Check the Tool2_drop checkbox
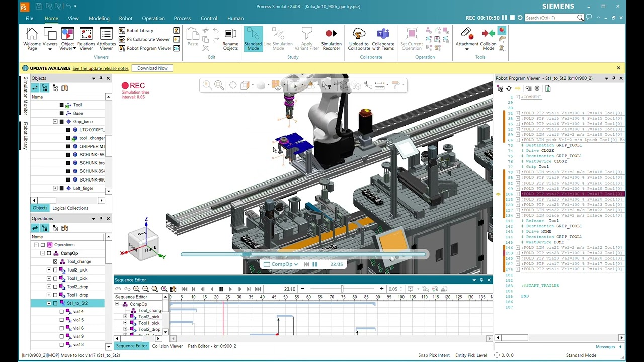 pos(55,287)
